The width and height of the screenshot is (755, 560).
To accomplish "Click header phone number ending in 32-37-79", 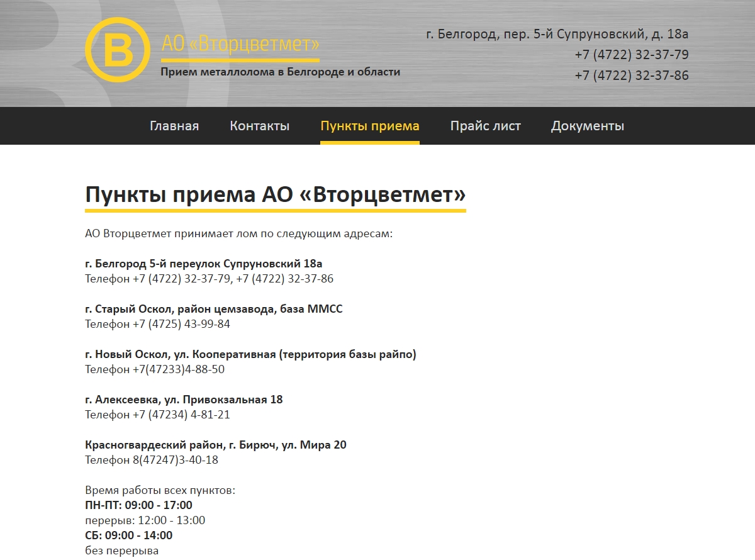I will (631, 55).
